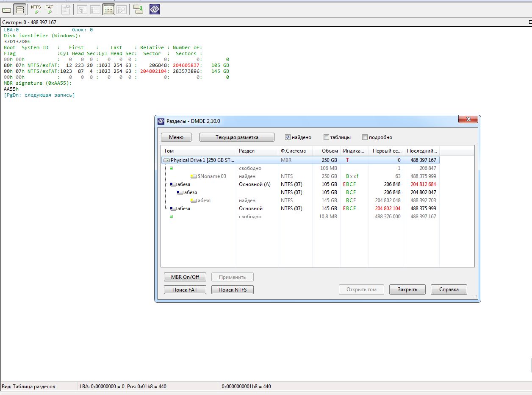Start FAT search from toolbar
This screenshot has height=395, width=532.
[x=49, y=9]
